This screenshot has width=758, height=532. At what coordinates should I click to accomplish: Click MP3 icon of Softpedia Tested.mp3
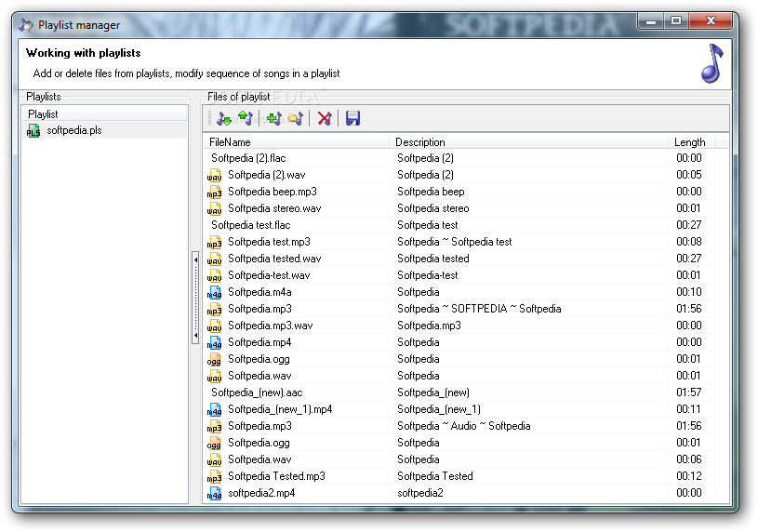[x=214, y=476]
